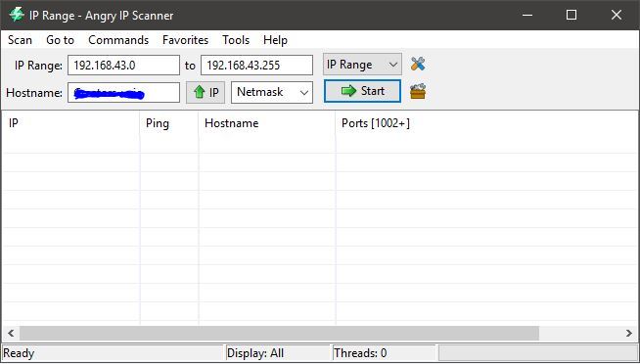640x364 pixels.
Task: Click the horizontal scrollbar thumb
Action: (279, 333)
